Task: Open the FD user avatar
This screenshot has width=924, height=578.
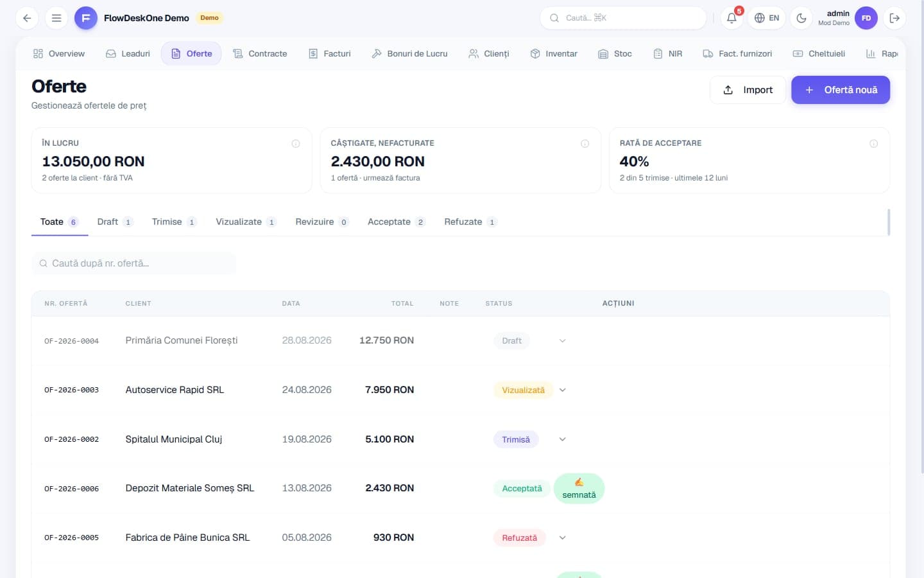Action: point(866,18)
